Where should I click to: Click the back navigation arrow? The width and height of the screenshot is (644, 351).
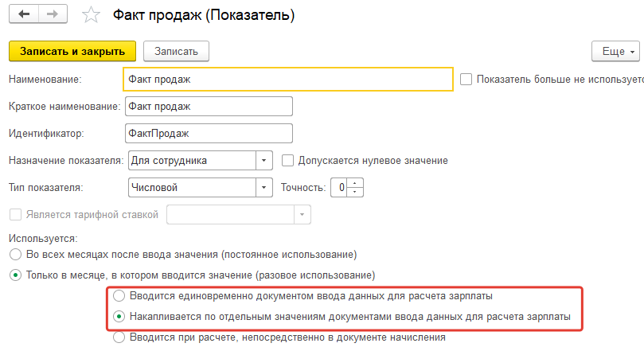coord(25,14)
